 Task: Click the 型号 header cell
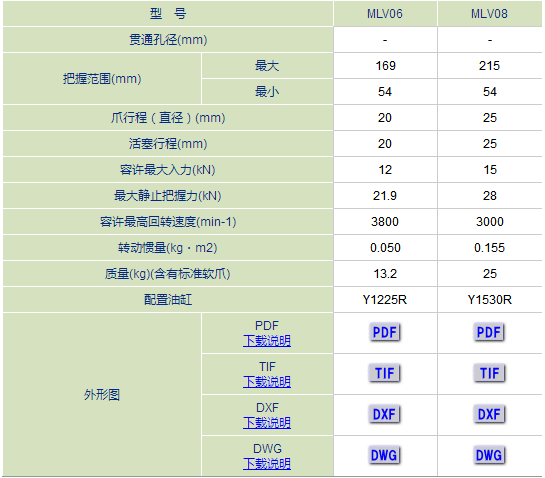click(x=168, y=14)
